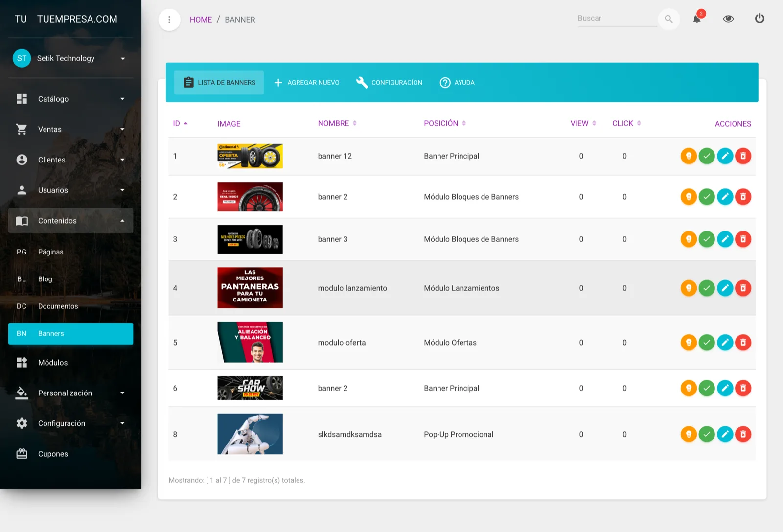Expand the Catálogo sidebar menu
Screen dimensions: 783x532
[x=70, y=99]
